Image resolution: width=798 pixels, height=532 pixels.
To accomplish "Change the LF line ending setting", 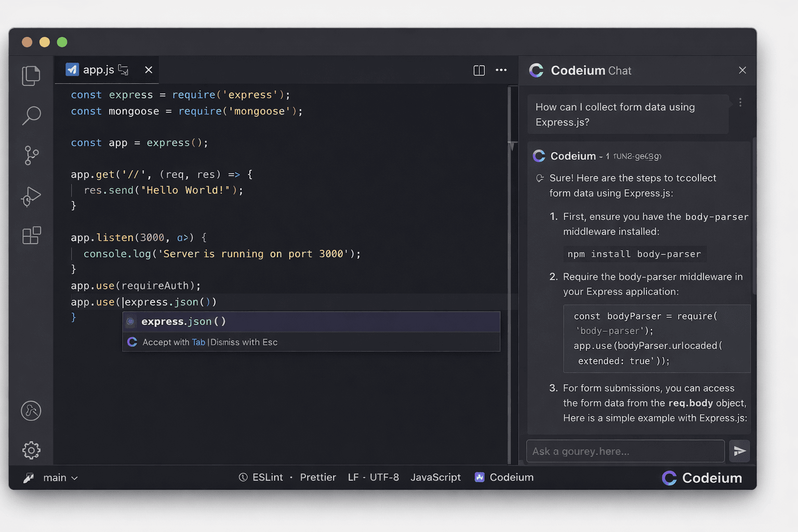I will (x=353, y=477).
